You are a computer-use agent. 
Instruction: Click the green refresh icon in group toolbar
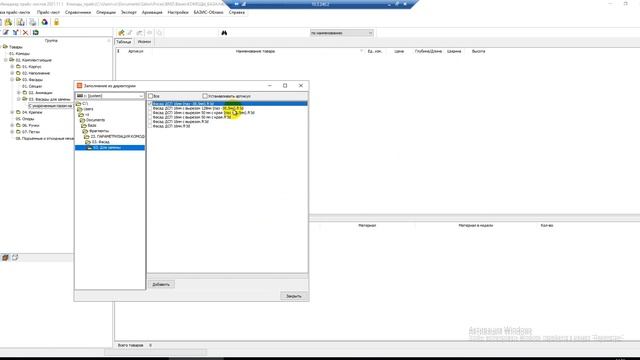36,32
